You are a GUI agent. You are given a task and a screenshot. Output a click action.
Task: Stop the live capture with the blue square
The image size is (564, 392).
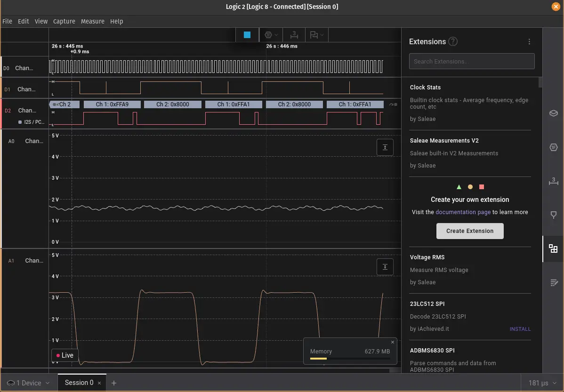[x=247, y=35]
